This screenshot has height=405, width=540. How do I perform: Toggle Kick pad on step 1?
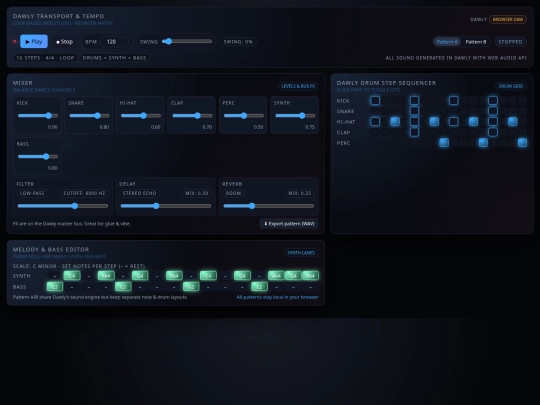click(375, 101)
